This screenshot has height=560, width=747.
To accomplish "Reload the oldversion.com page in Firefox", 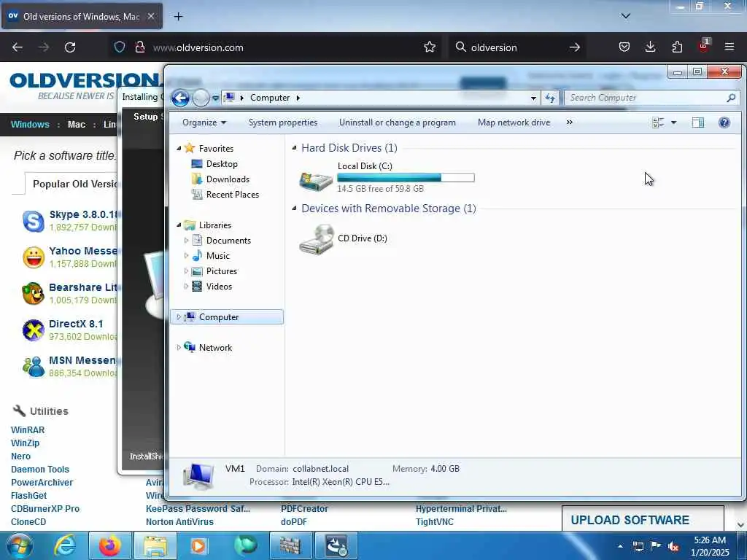I will 70,47.
